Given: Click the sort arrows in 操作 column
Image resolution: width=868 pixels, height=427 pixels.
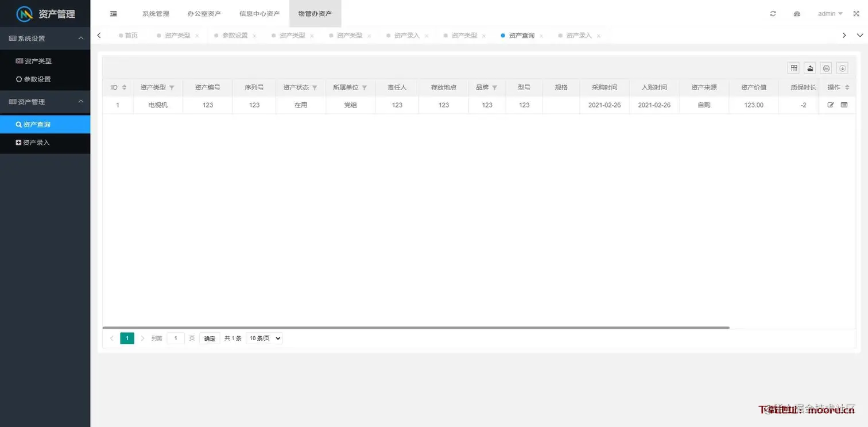Looking at the screenshot, I should [847, 87].
